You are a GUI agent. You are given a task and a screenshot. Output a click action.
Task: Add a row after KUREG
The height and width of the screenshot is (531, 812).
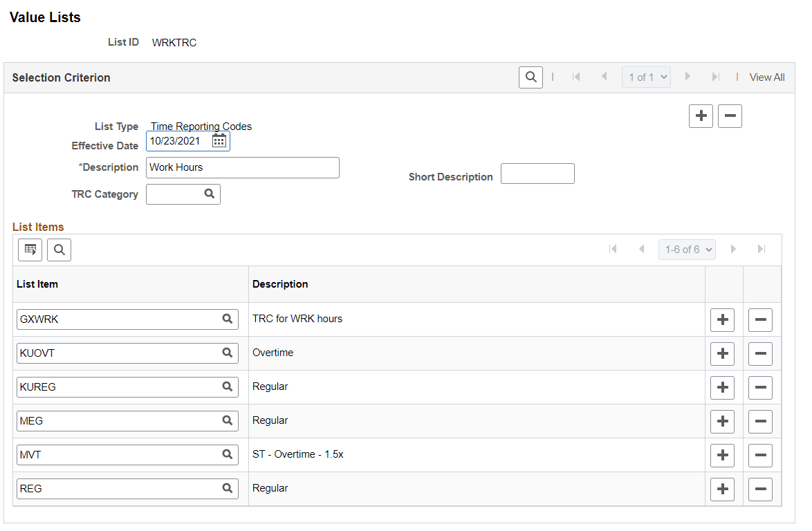click(x=722, y=388)
